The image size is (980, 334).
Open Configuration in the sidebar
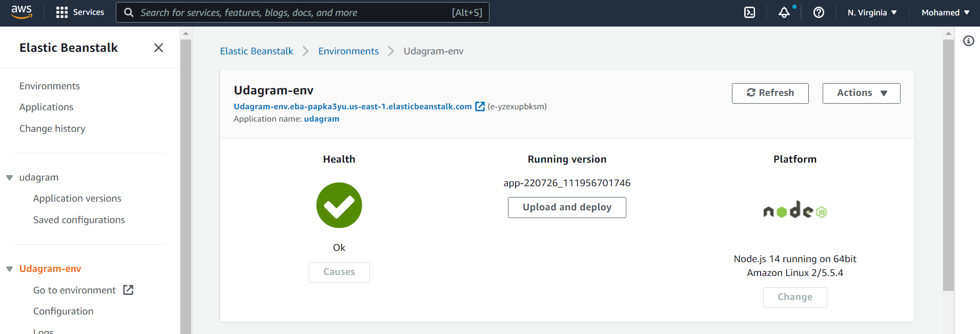[x=64, y=311]
